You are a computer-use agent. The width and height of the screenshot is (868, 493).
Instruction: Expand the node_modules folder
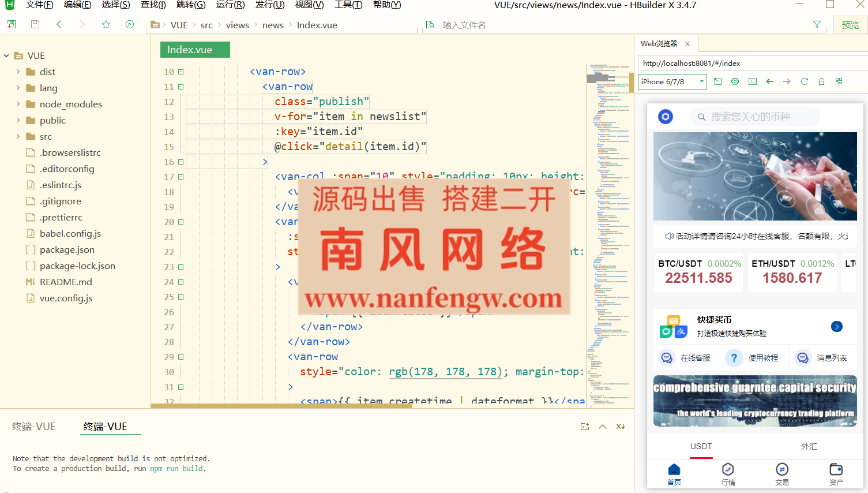[x=18, y=104]
